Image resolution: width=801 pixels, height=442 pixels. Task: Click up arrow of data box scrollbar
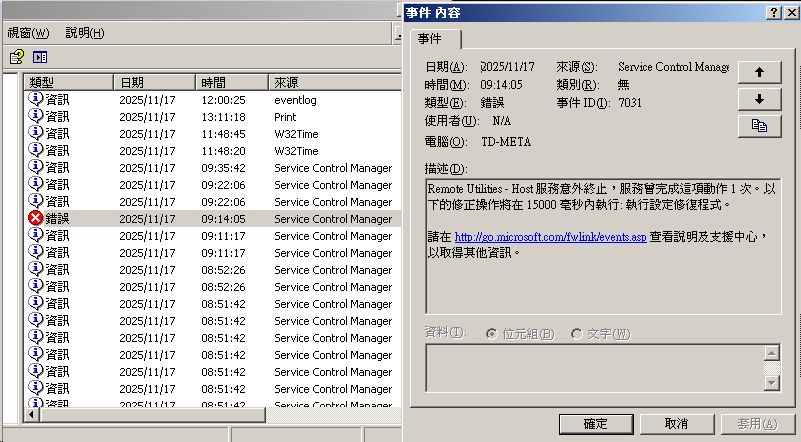[x=771, y=353]
